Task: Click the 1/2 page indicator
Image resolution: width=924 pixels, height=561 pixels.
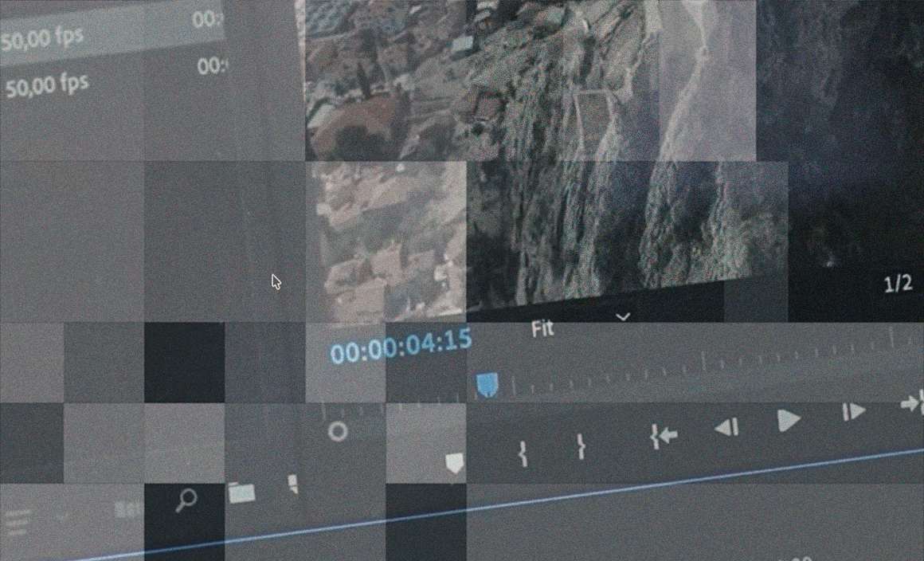Action: tap(898, 283)
